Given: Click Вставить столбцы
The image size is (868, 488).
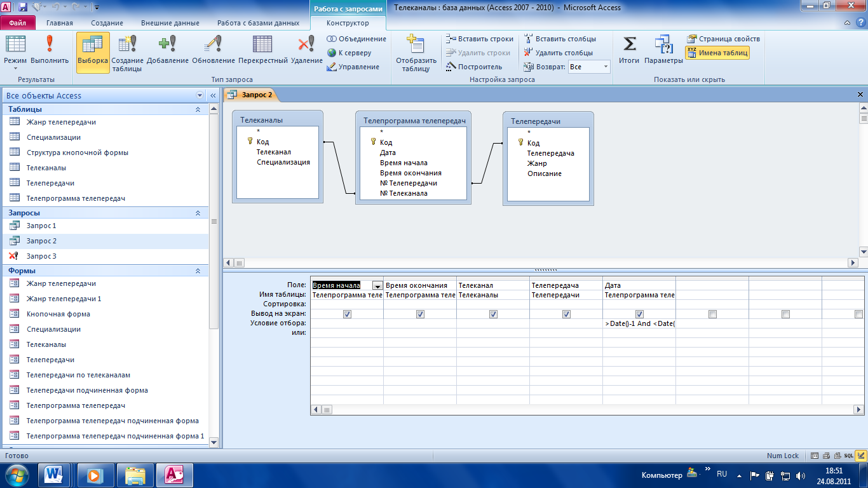Looking at the screenshot, I should [560, 39].
